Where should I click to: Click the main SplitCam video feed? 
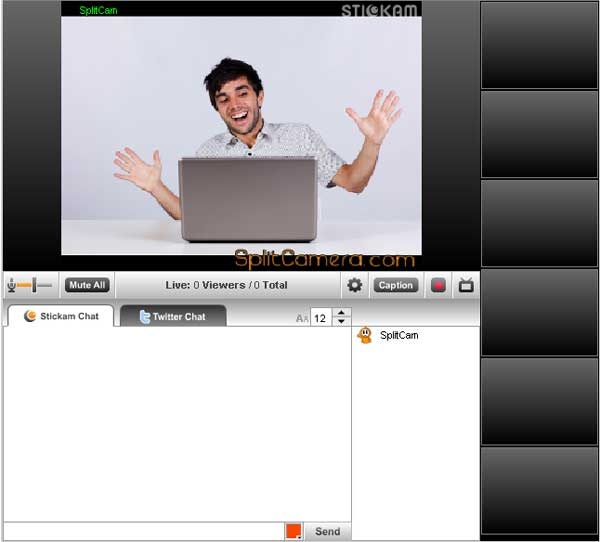coord(241,136)
